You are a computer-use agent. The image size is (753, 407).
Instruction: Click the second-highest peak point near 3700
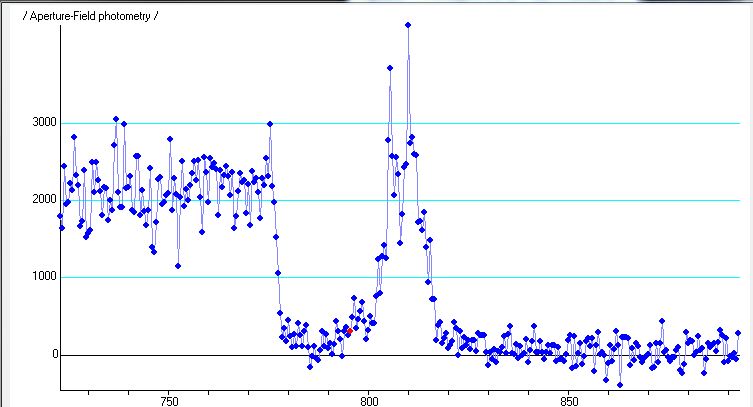(390, 68)
